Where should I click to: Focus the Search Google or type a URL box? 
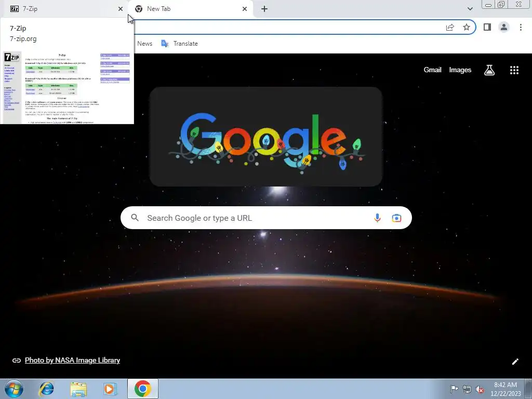tap(266, 218)
